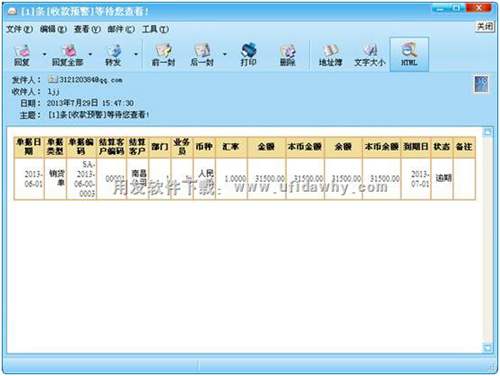Open the 工具 menu
Screen dimensions: 500x376
(155, 29)
